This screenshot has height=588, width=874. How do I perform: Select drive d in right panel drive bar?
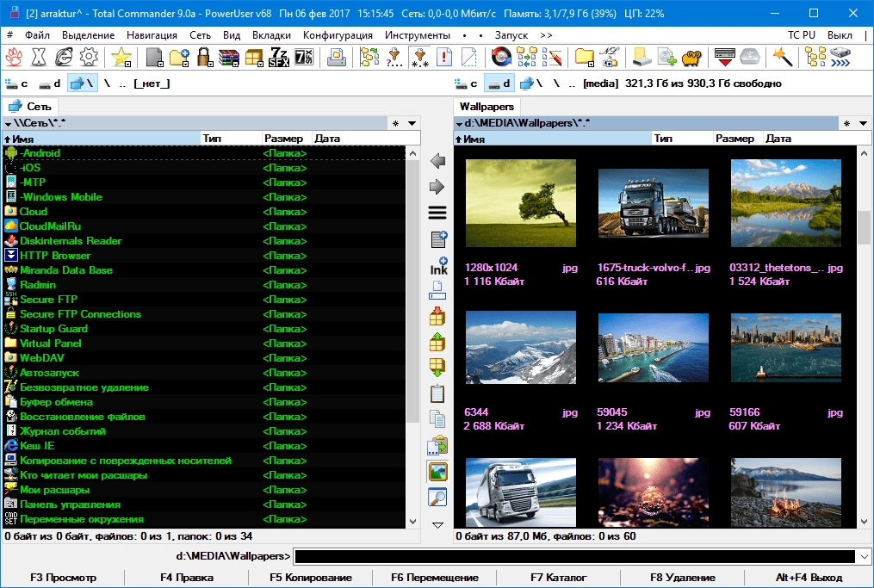click(x=499, y=84)
